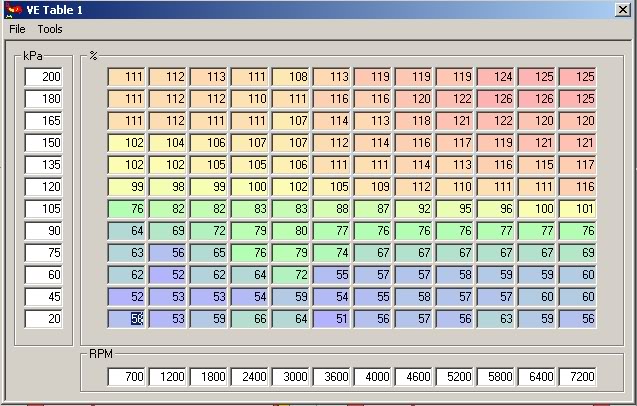Select the 5200 RPM bin field
This screenshot has height=406, width=637.
455,376
